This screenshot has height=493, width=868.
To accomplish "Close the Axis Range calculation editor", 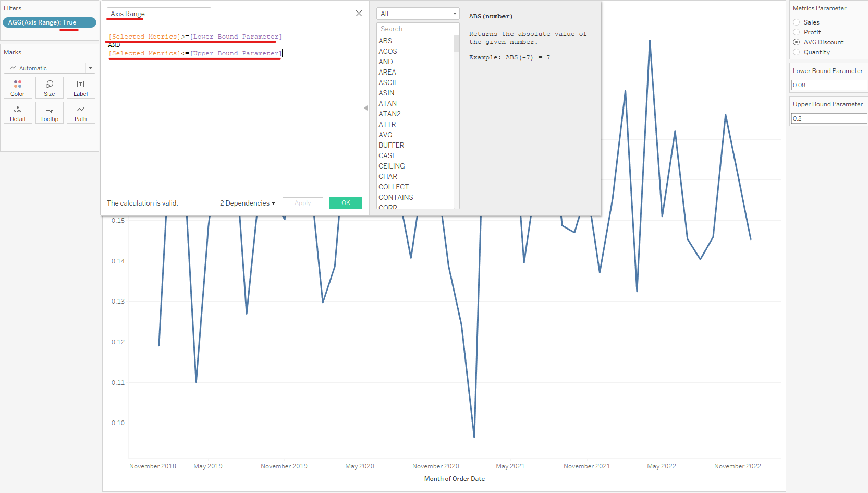I will [359, 14].
